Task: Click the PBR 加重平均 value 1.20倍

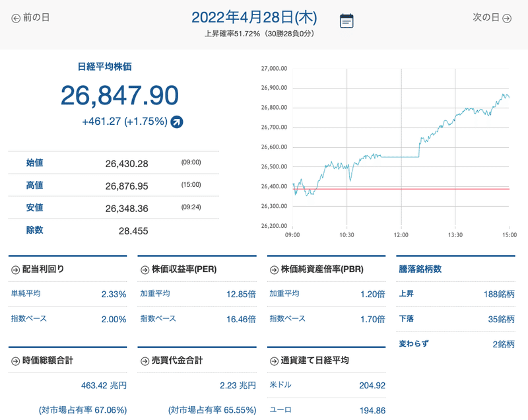Action: point(373,294)
